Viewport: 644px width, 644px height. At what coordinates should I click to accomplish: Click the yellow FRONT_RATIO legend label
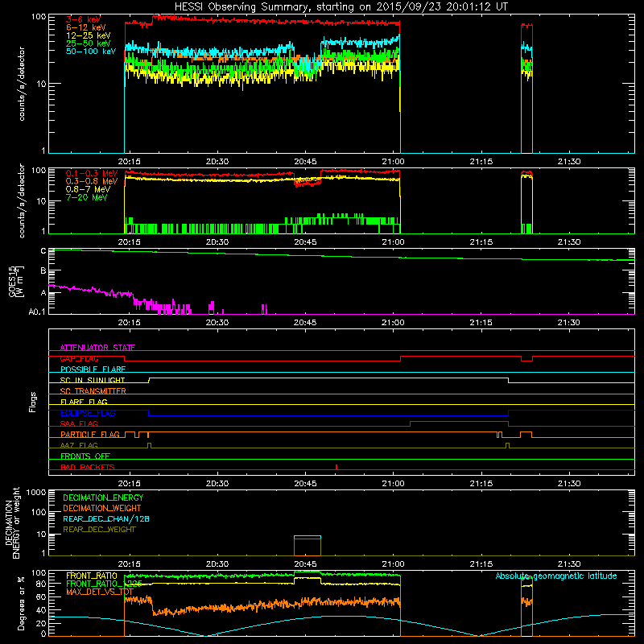[92, 576]
